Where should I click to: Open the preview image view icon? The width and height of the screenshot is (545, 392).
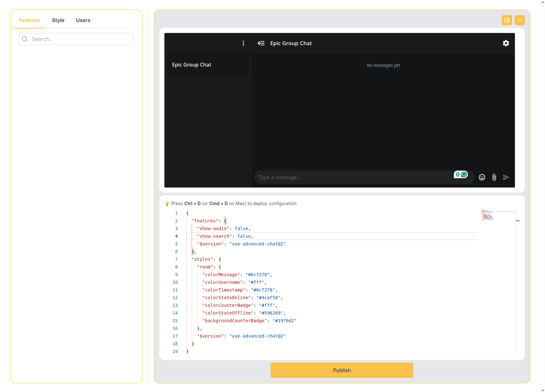(507, 20)
